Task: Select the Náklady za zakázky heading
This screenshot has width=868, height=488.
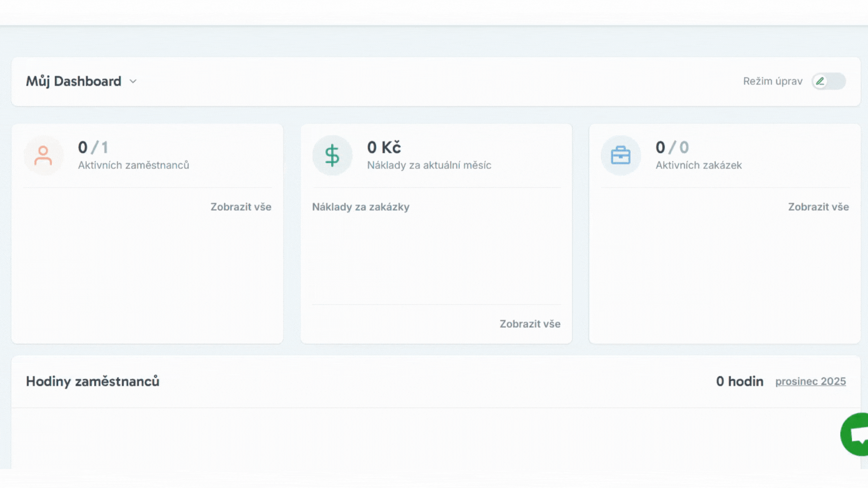Action: [360, 207]
